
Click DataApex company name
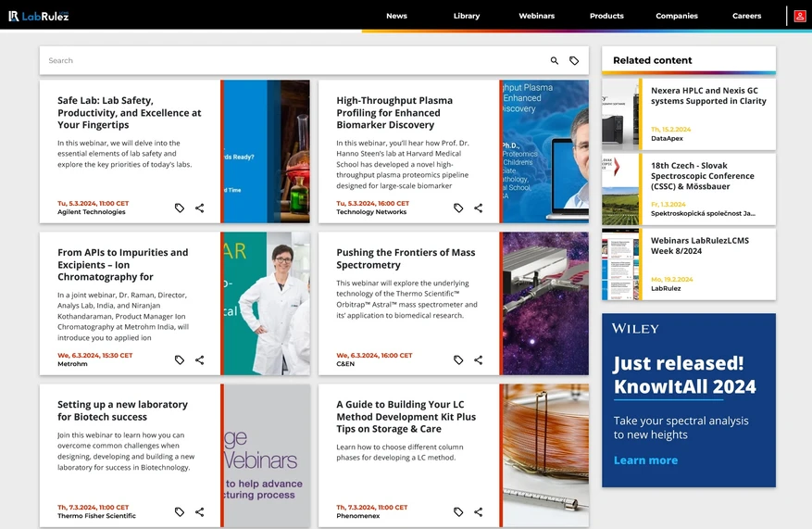667,138
